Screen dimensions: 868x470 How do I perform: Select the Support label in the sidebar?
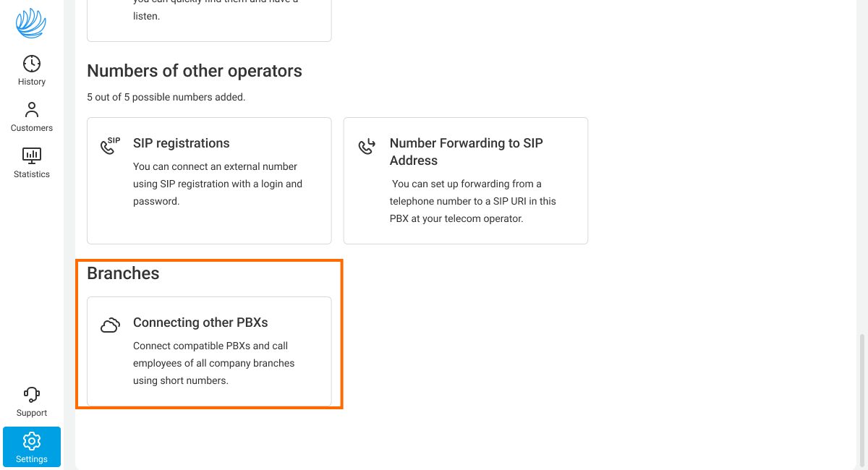(32, 413)
